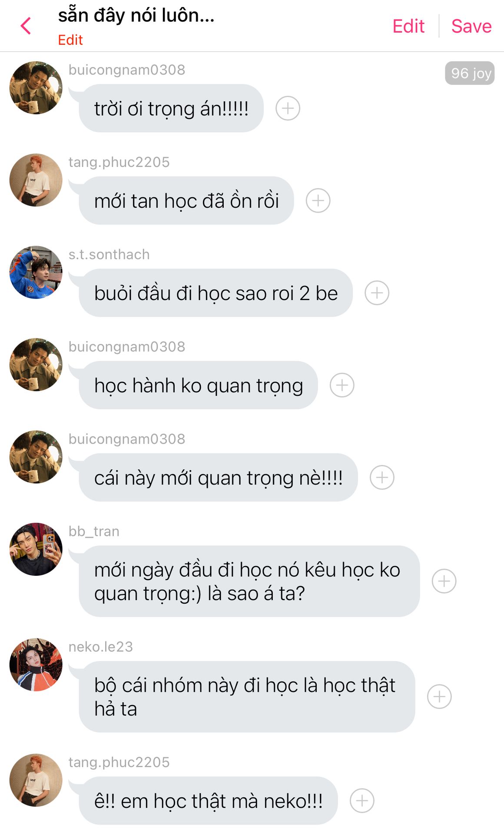The image size is (504, 835).
Task: Click the red Edit link under the title
Action: coord(70,40)
